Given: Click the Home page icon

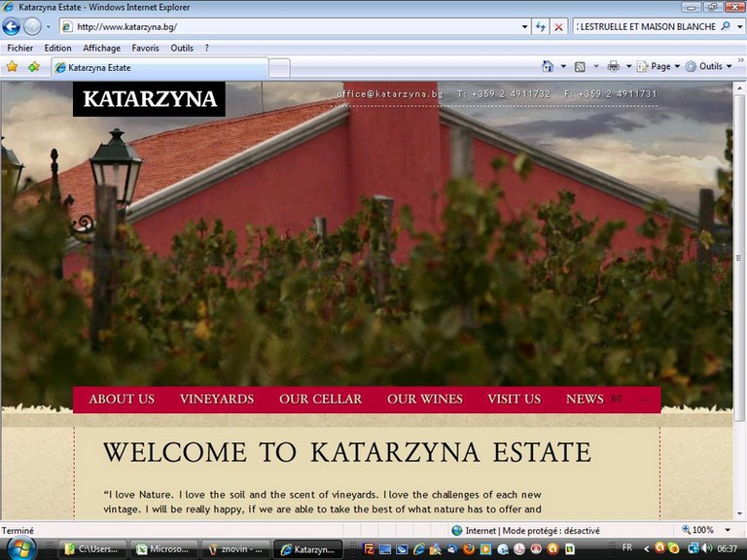Looking at the screenshot, I should [x=548, y=67].
